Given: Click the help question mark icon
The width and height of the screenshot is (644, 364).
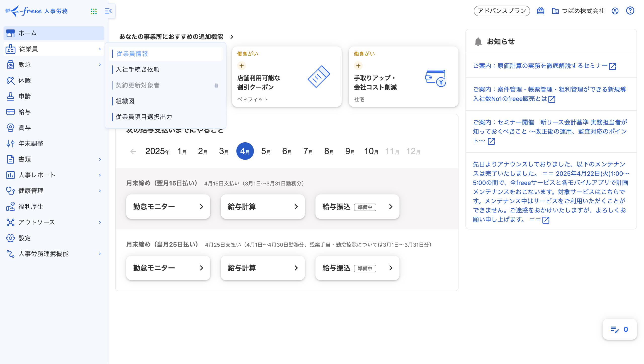Looking at the screenshot, I should coord(630,11).
